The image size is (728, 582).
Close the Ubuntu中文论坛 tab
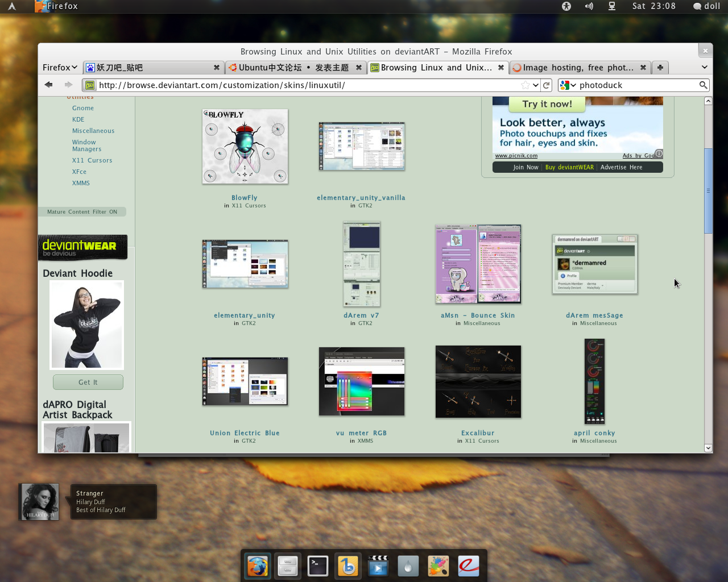tap(359, 68)
